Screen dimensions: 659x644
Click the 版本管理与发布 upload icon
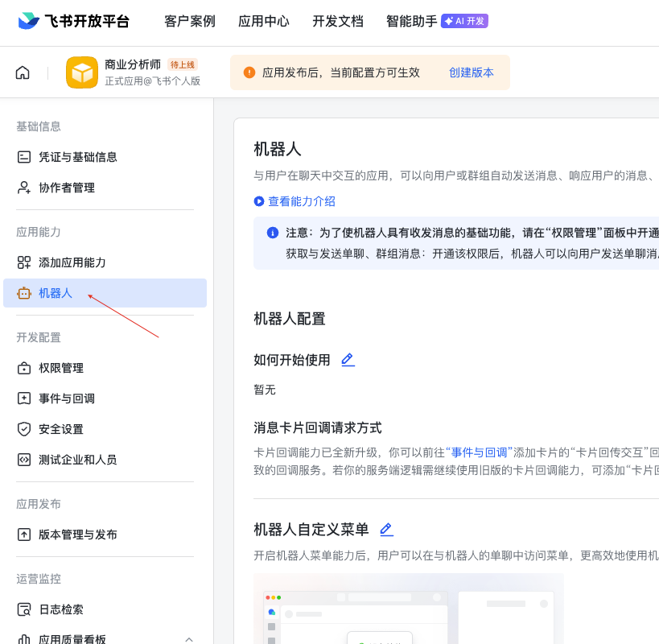pyautogui.click(x=24, y=535)
